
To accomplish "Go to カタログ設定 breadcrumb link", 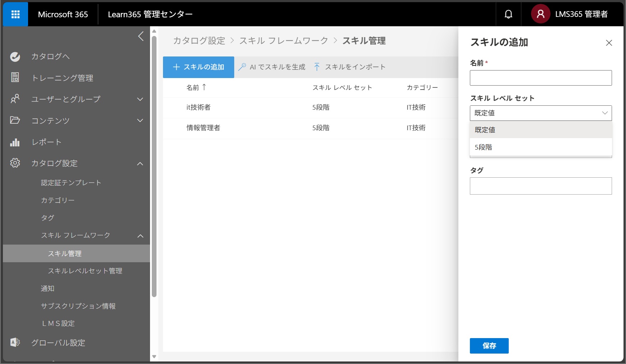I will point(199,41).
